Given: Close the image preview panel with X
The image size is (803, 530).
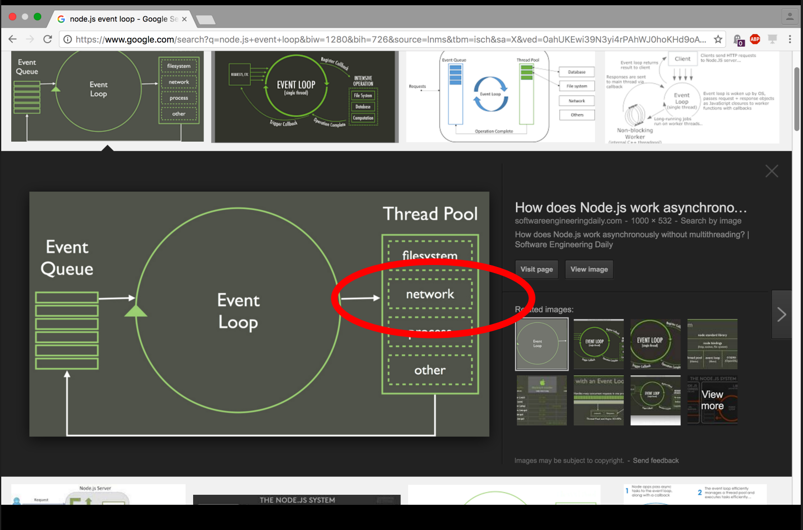Looking at the screenshot, I should [772, 171].
